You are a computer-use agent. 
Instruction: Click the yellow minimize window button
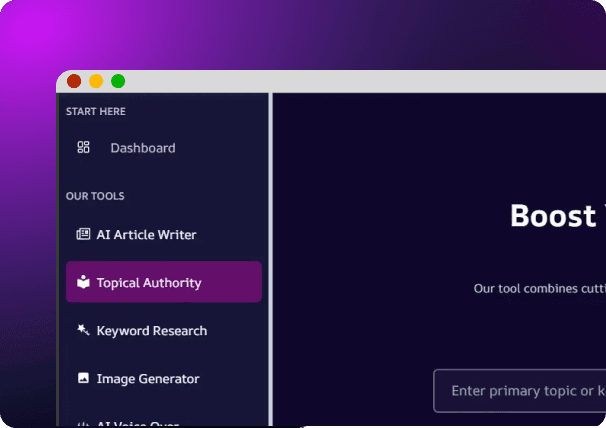click(96, 81)
